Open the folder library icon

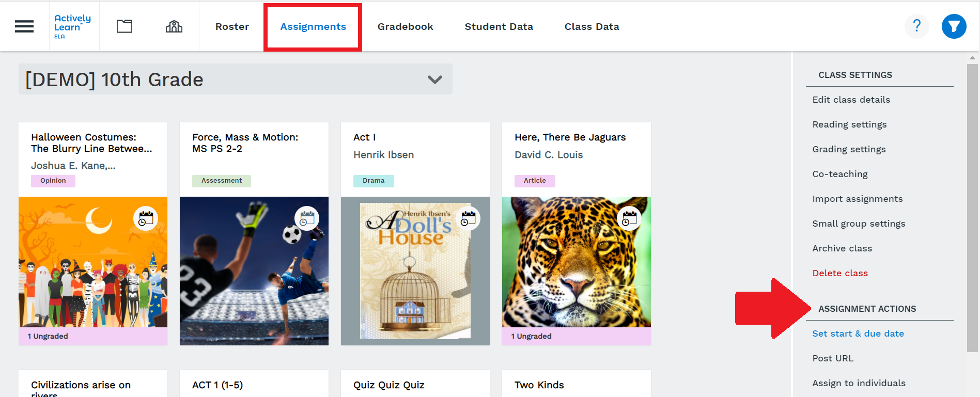(x=125, y=26)
